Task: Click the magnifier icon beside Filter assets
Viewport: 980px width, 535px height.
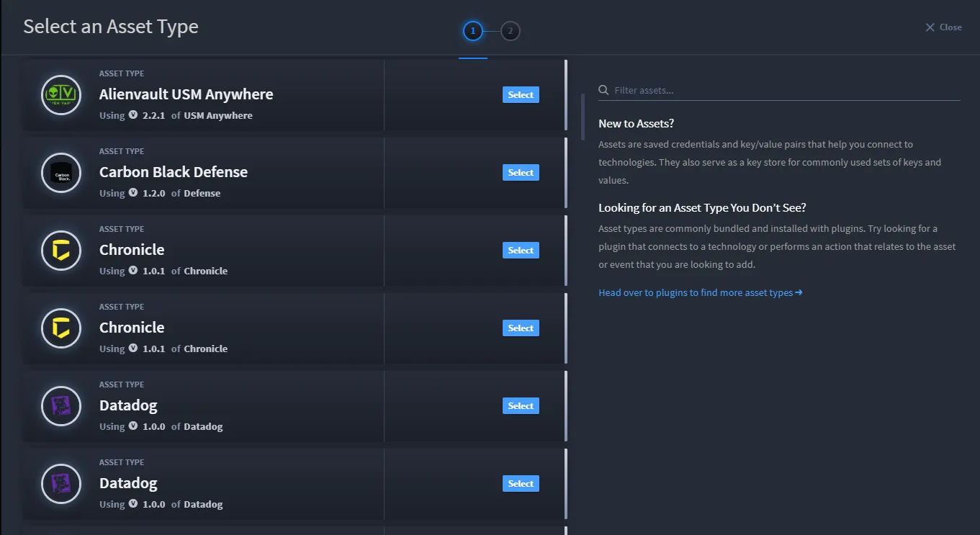Action: [x=603, y=90]
